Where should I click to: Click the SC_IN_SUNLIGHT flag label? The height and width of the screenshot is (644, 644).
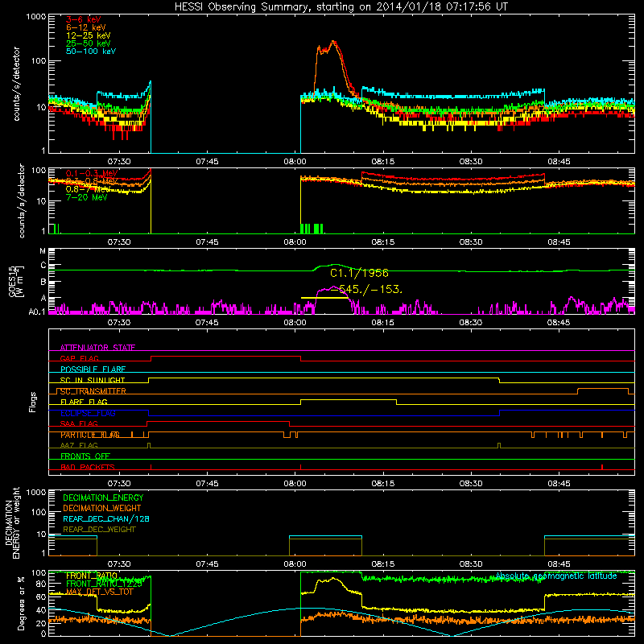[x=93, y=380]
